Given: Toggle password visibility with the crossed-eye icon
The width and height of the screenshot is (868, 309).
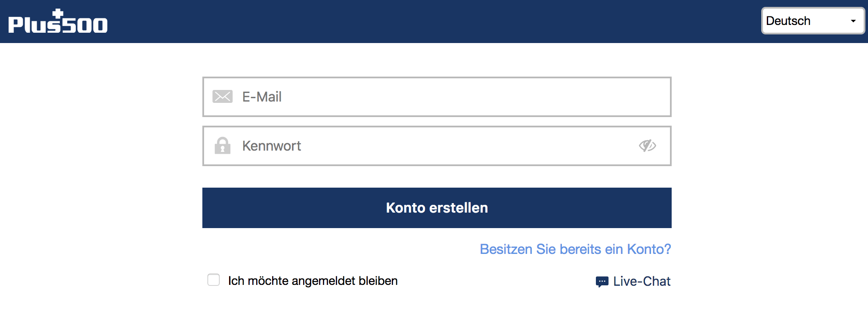Looking at the screenshot, I should coord(647,145).
